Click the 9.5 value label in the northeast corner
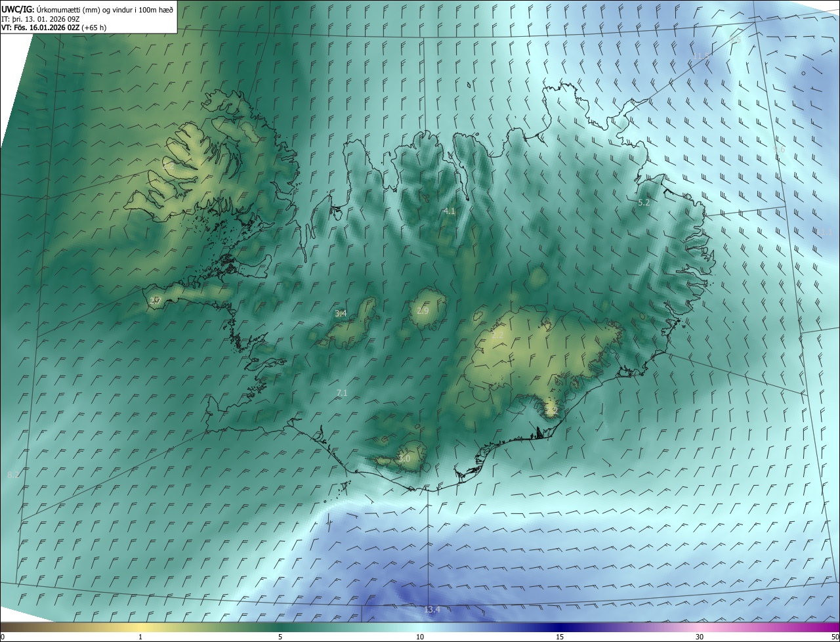This screenshot has height=642, width=840. (x=735, y=41)
